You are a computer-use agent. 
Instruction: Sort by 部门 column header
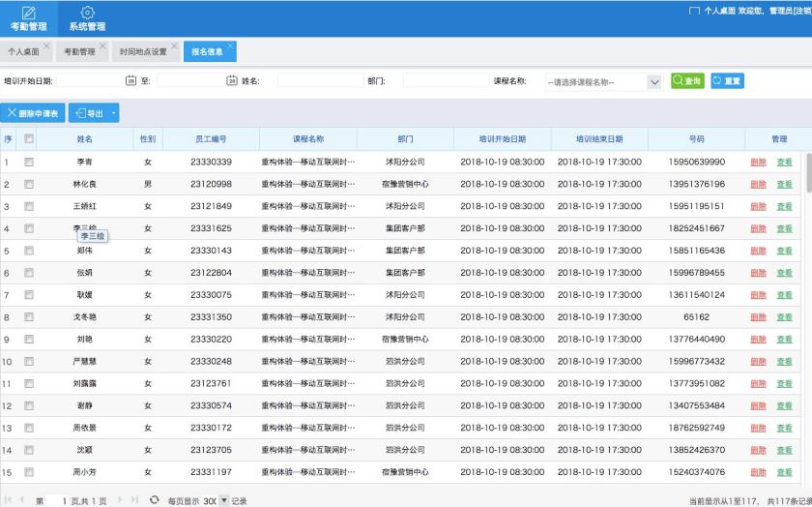[405, 139]
